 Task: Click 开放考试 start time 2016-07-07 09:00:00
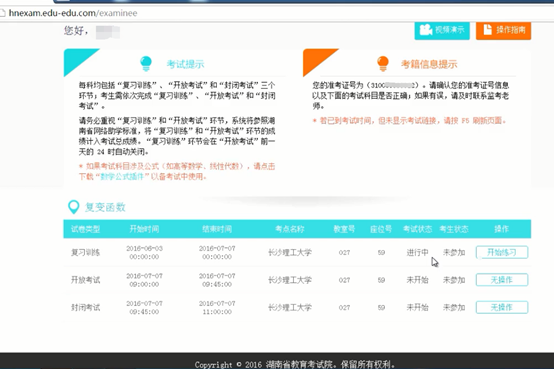(144, 280)
